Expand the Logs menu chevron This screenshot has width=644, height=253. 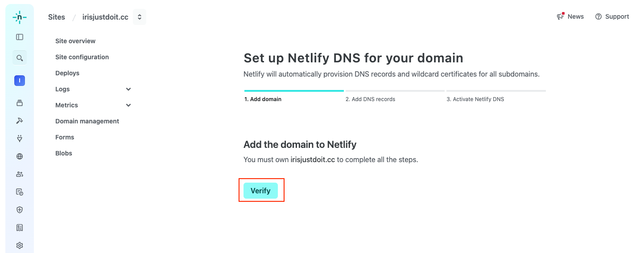click(128, 89)
